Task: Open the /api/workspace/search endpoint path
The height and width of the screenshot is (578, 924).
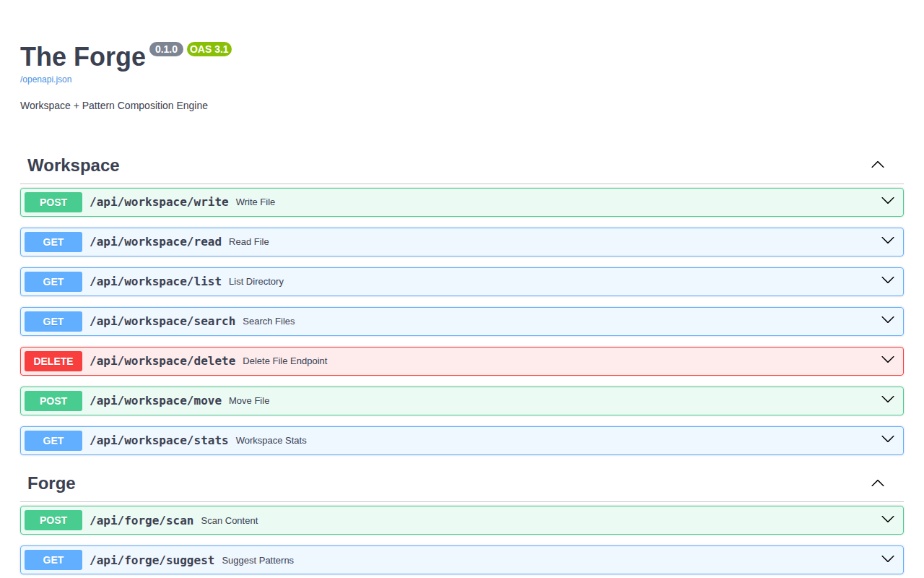Action: tap(162, 321)
